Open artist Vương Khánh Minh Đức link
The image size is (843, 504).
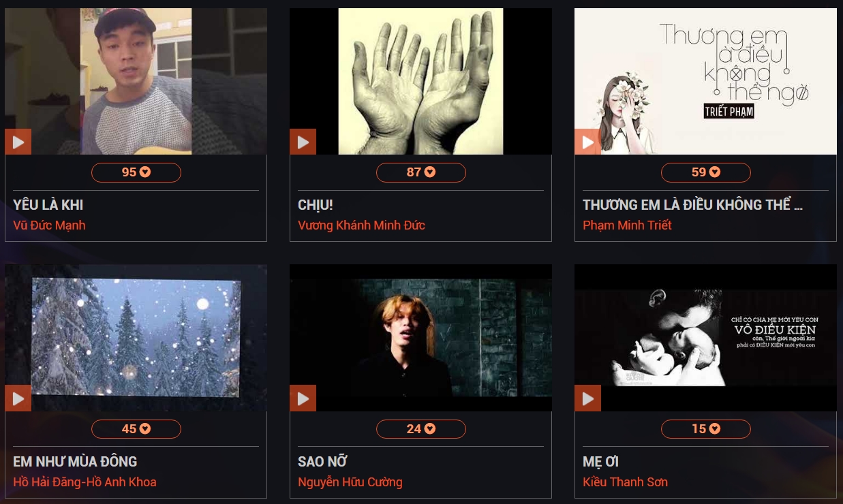point(361,225)
